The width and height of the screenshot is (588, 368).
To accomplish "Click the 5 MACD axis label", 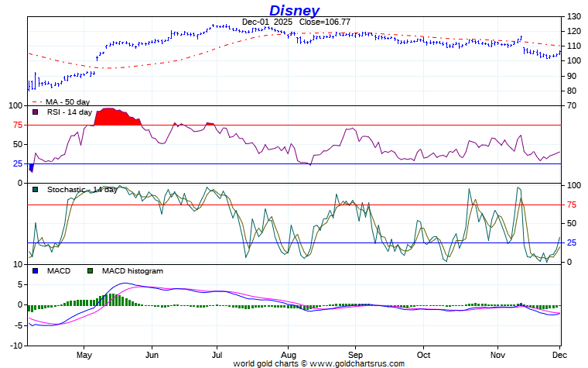I will tap(20, 284).
